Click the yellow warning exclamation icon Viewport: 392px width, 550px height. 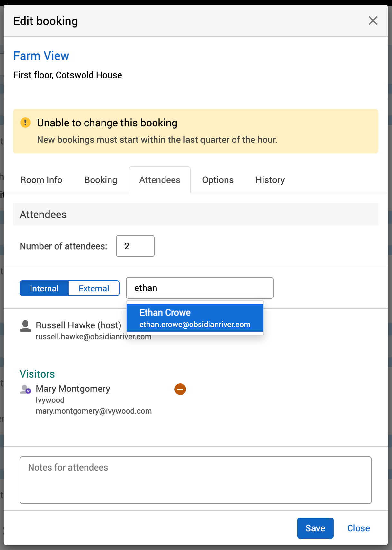point(25,123)
